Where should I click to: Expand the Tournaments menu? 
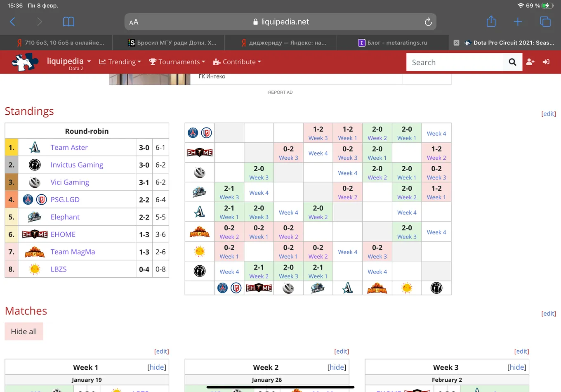point(177,62)
